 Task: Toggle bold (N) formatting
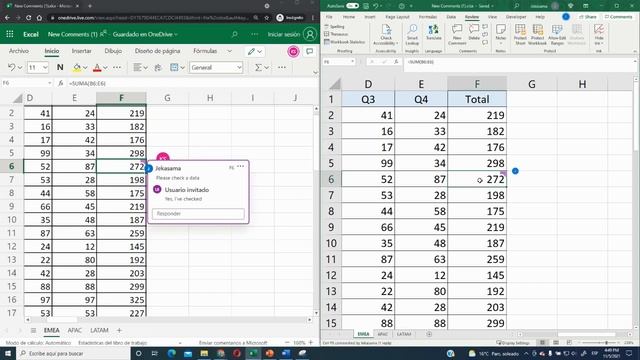tap(60, 67)
